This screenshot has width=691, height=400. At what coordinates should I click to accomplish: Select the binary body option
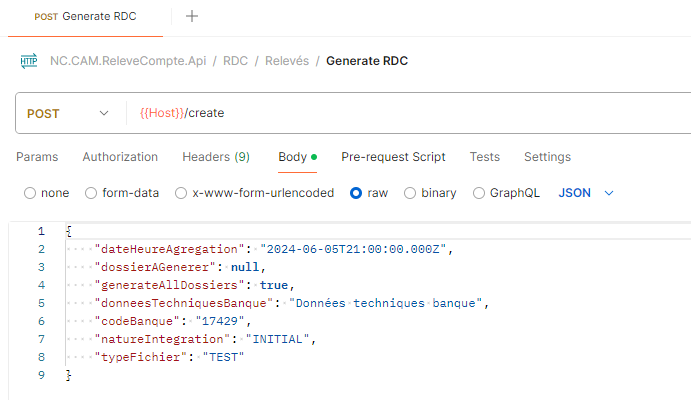point(411,193)
